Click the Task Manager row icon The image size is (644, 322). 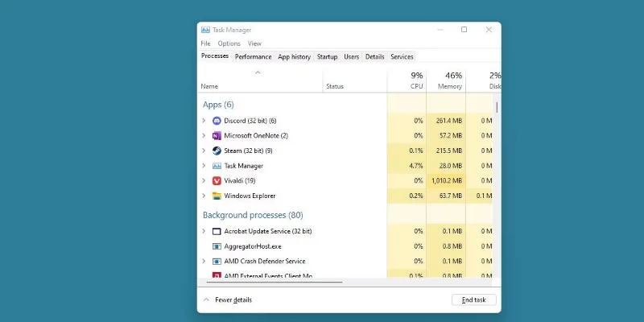217,166
